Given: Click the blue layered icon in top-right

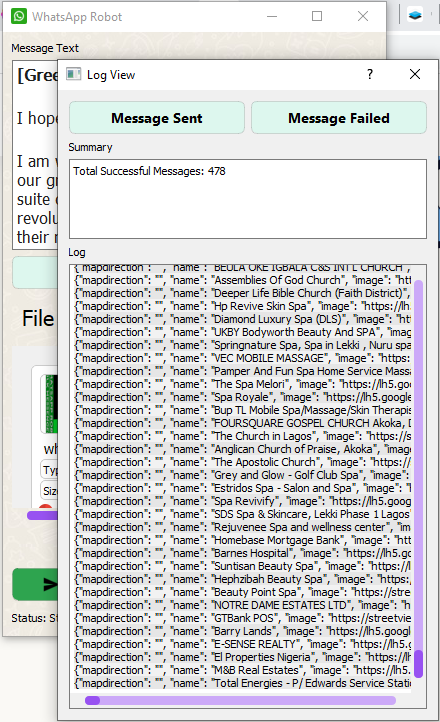Looking at the screenshot, I should click(x=415, y=15).
